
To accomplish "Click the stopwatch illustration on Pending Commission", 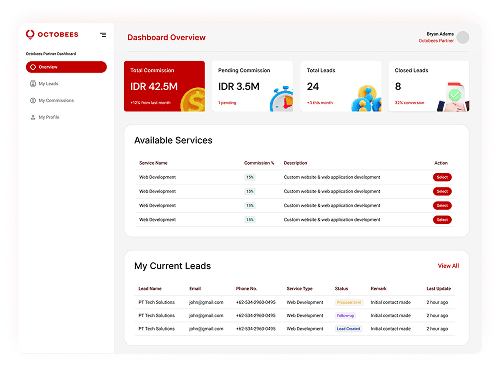I will click(x=282, y=99).
